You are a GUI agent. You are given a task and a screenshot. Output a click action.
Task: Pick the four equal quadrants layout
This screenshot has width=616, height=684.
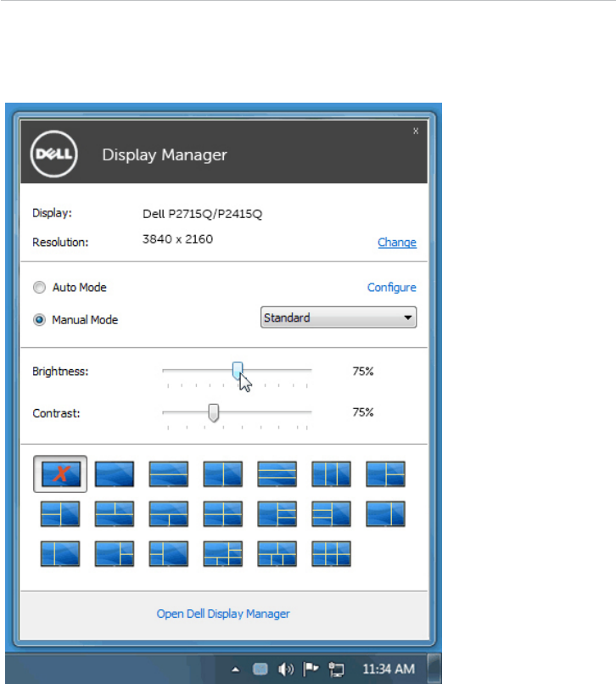(222, 514)
